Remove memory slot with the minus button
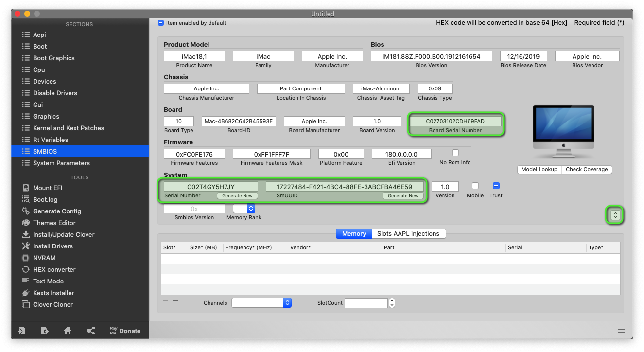644x352 pixels. (x=166, y=301)
